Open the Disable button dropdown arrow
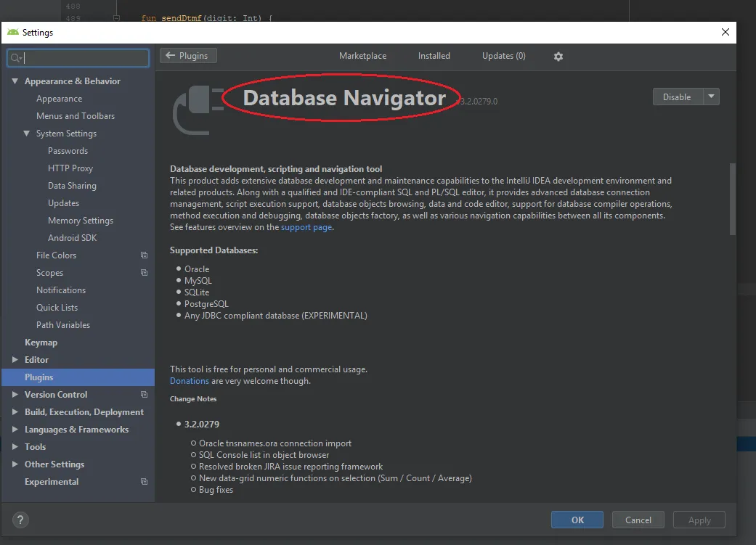 (711, 97)
